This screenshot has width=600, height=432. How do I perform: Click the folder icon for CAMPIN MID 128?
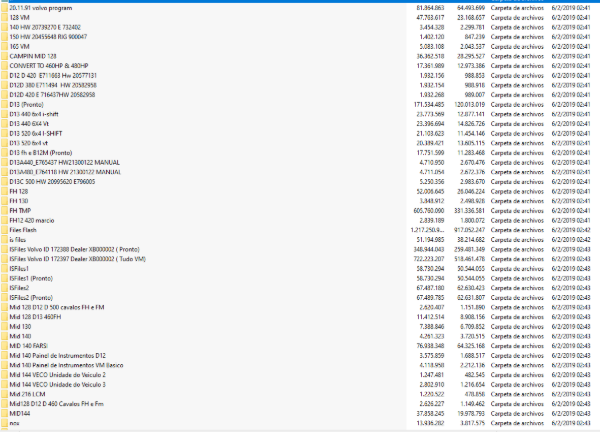pyautogui.click(x=3, y=55)
